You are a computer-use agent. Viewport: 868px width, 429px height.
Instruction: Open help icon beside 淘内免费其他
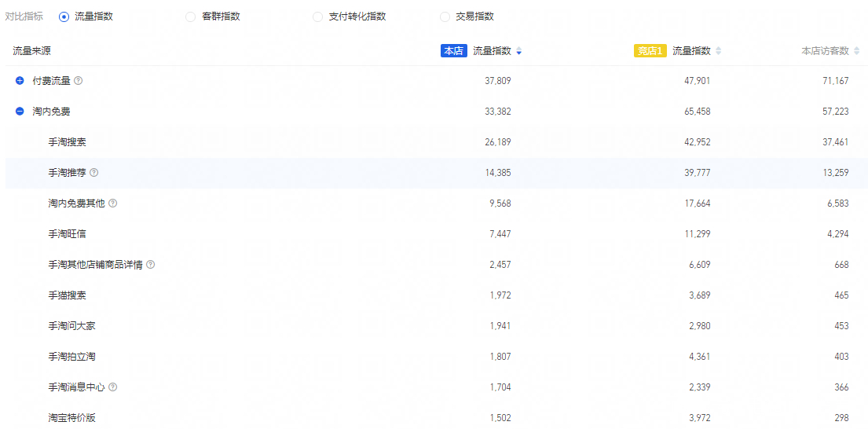(x=113, y=203)
